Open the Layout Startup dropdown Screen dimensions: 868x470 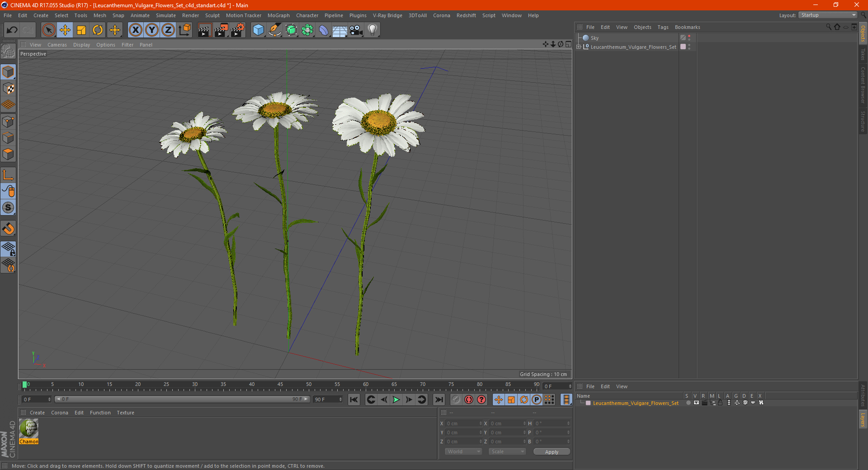tap(828, 15)
